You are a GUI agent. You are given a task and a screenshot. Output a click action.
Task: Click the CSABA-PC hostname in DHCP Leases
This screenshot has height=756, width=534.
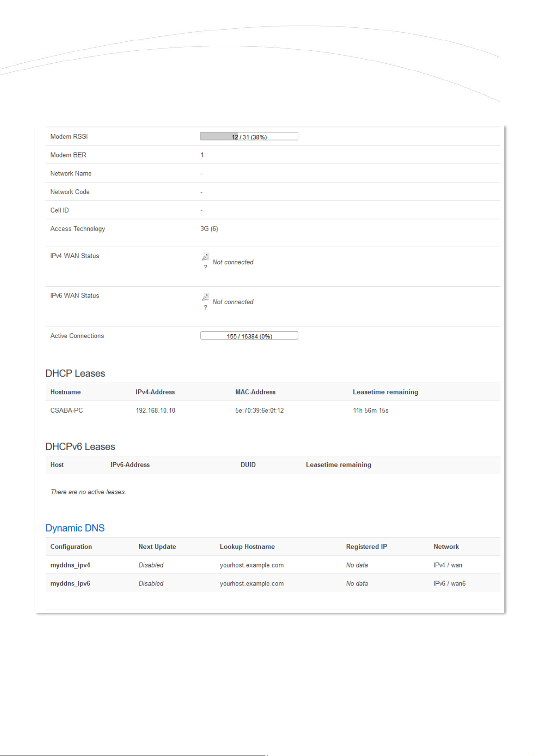pos(66,411)
